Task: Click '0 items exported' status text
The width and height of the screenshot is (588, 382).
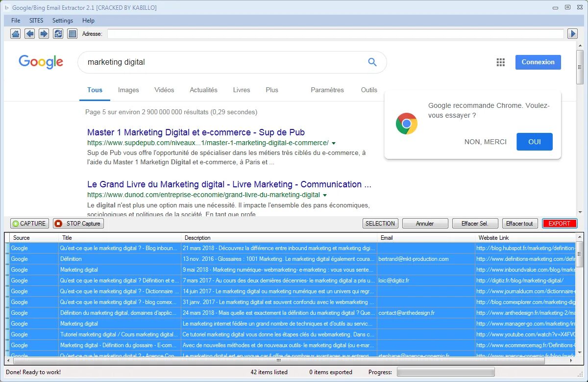Action: coord(331,372)
